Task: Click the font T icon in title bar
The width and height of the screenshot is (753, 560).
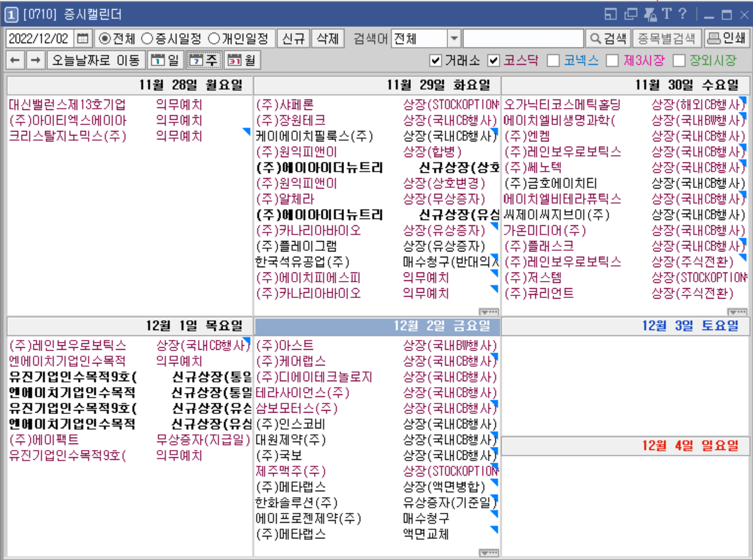Action: tap(666, 14)
